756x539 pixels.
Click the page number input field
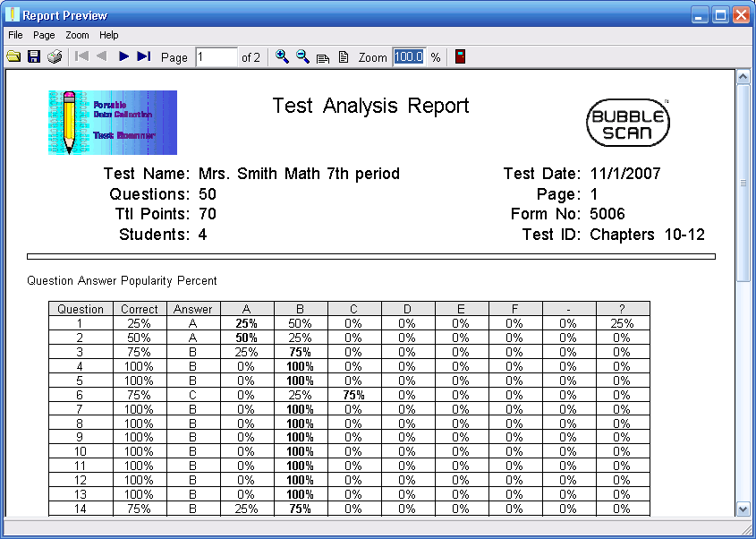coord(217,57)
